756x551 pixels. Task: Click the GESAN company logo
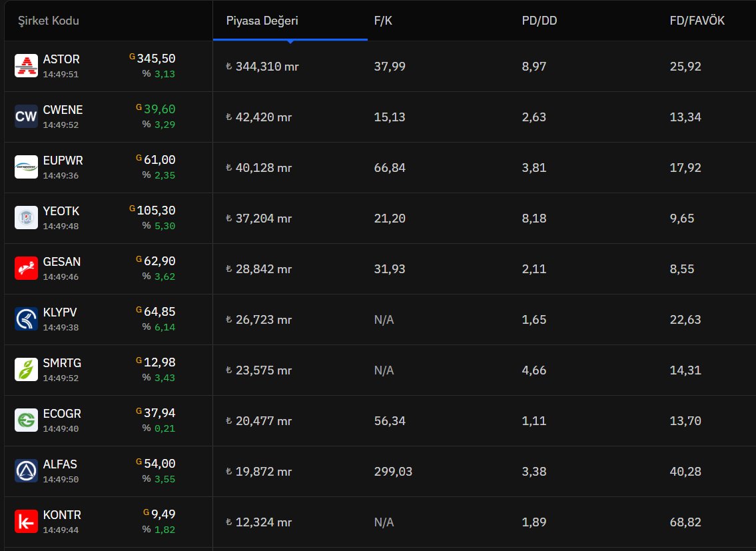[x=26, y=269]
